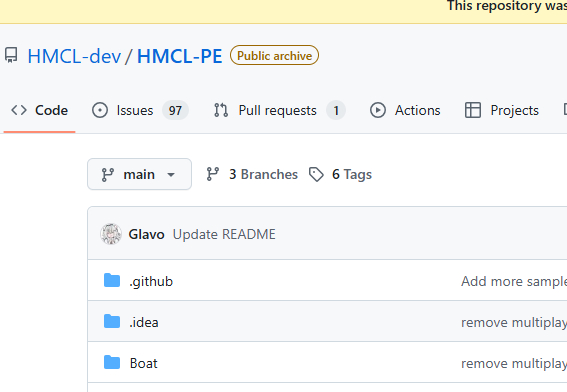567x392 pixels.
Task: Open the Projects tab
Action: click(502, 110)
